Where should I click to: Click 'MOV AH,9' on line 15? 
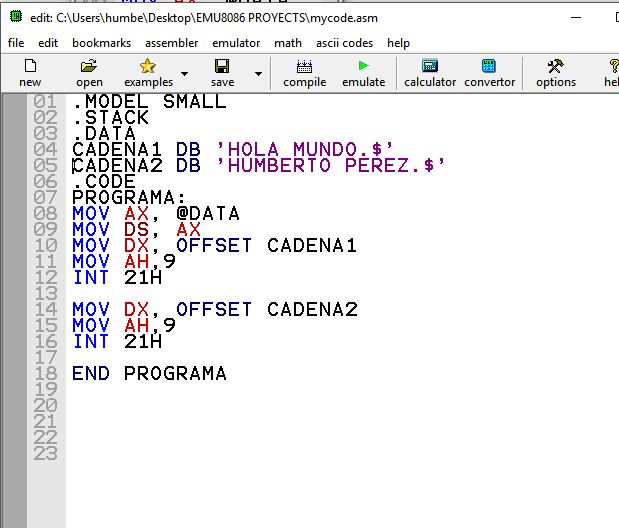click(x=124, y=325)
